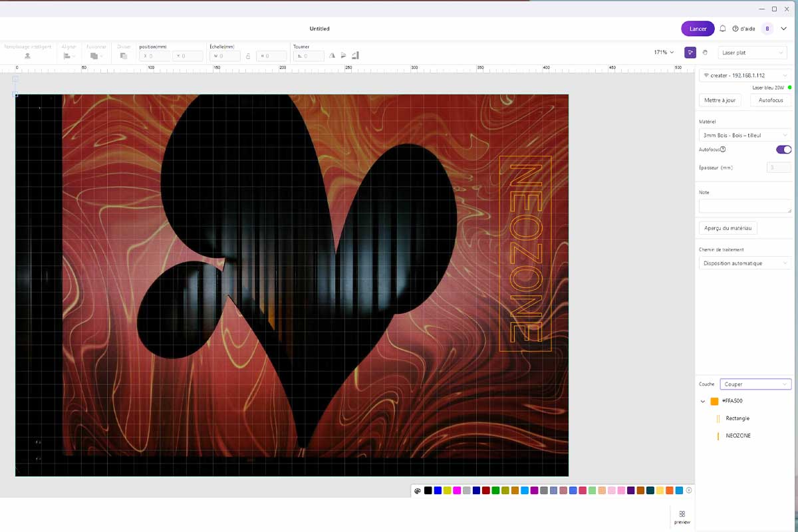Click the Epaisseur (mm) thickness field
Viewport: 798px width, 532px height.
point(779,168)
